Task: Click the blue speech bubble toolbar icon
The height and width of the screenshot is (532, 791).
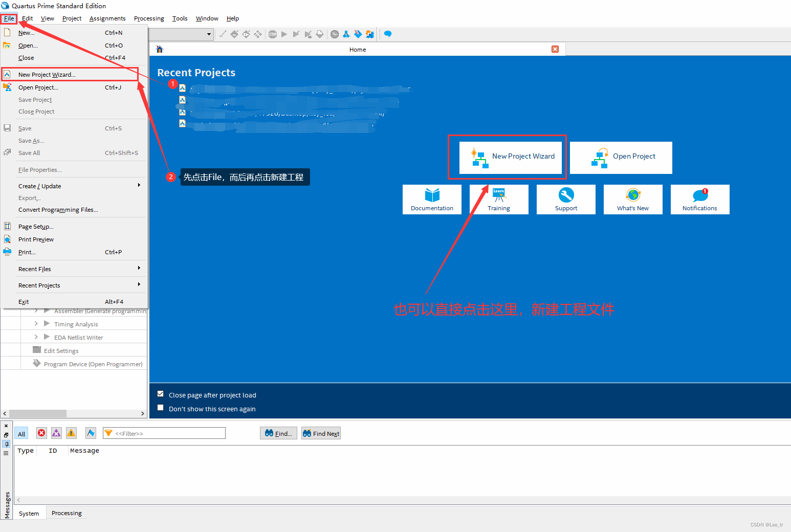Action: (x=388, y=34)
